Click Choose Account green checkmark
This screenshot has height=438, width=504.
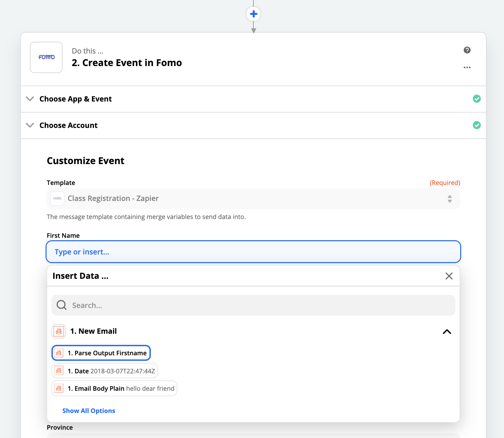tap(477, 125)
